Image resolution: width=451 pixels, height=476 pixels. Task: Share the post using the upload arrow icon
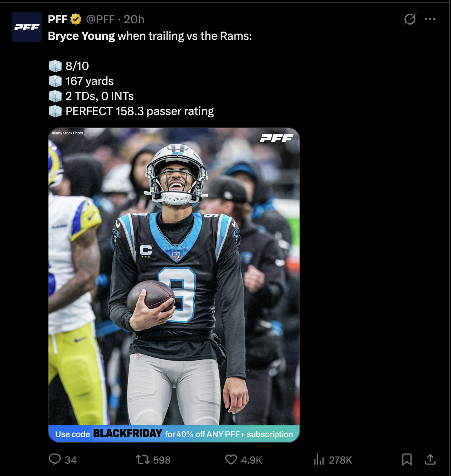pos(430,459)
